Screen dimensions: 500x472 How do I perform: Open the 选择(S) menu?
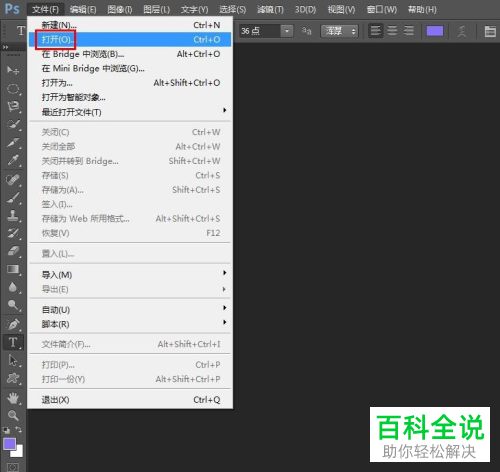[x=232, y=9]
